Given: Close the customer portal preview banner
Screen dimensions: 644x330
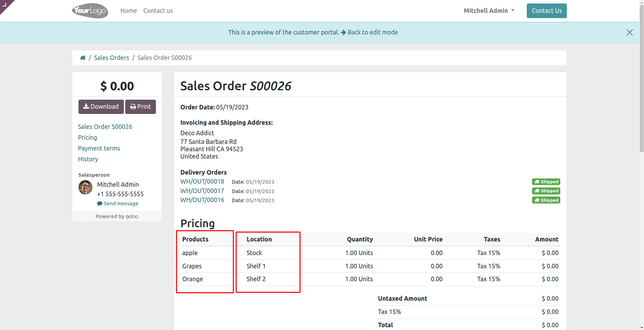Looking at the screenshot, I should click(x=629, y=32).
